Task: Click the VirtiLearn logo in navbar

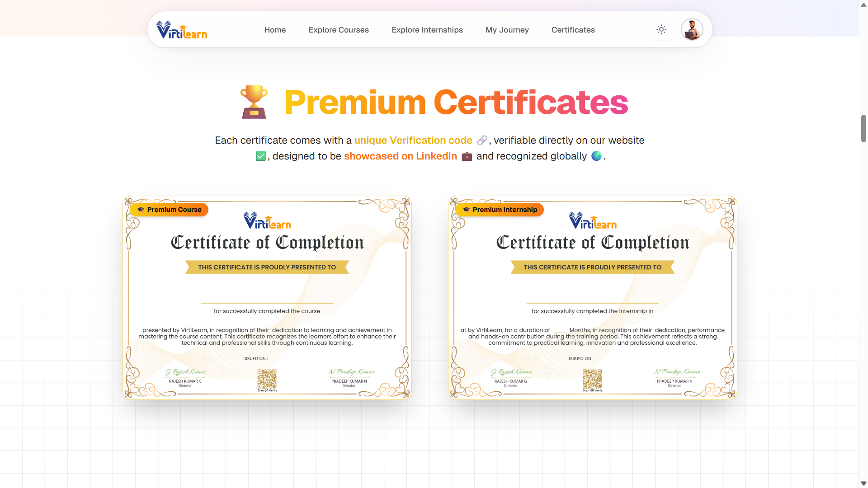Action: point(182,30)
